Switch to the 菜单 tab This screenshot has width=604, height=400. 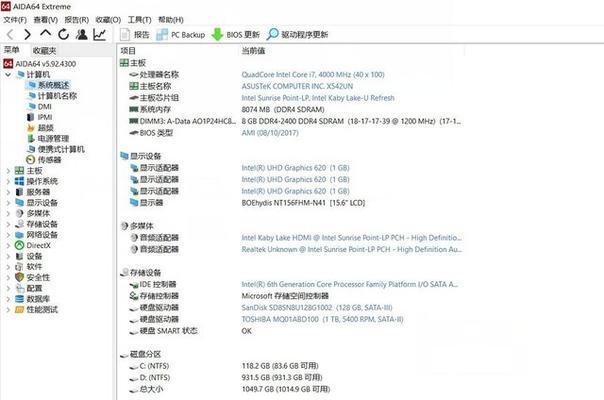(12, 50)
